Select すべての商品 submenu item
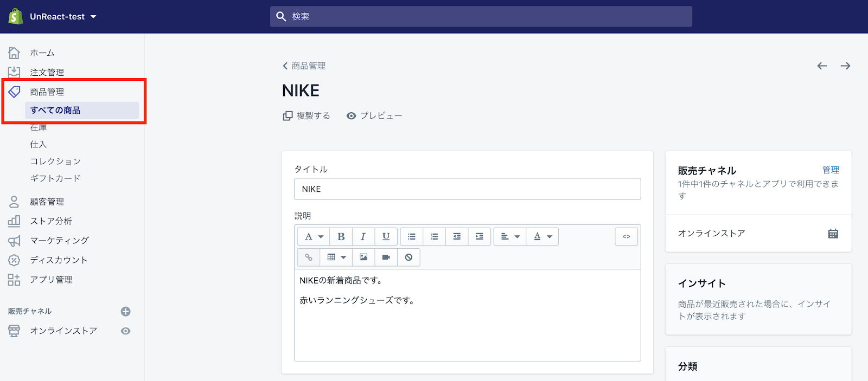Image resolution: width=868 pixels, height=381 pixels. point(82,110)
